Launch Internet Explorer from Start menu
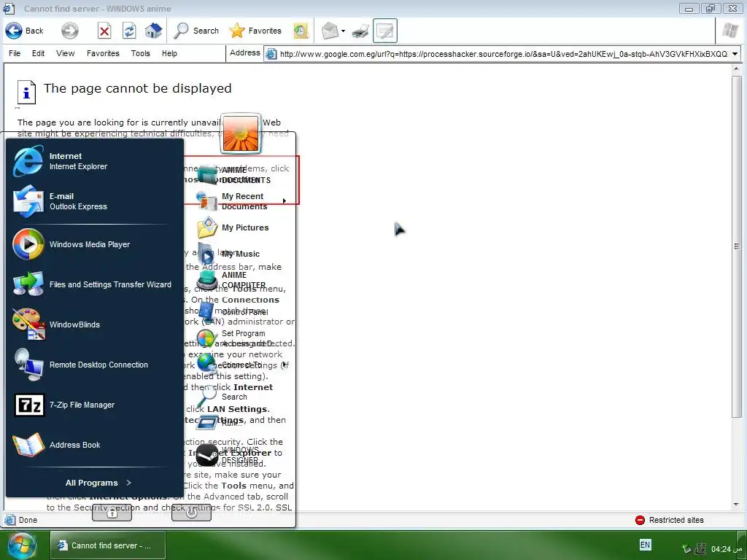Image resolution: width=747 pixels, height=560 pixels. pos(94,161)
